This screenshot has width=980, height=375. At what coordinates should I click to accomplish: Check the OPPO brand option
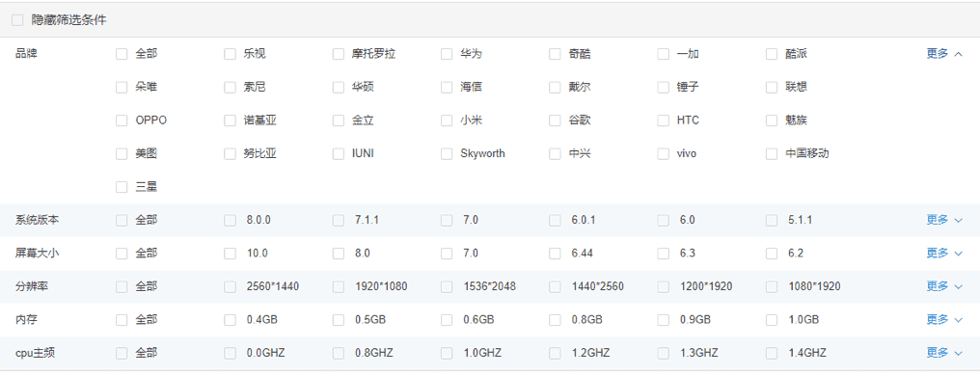pyautogui.click(x=122, y=120)
